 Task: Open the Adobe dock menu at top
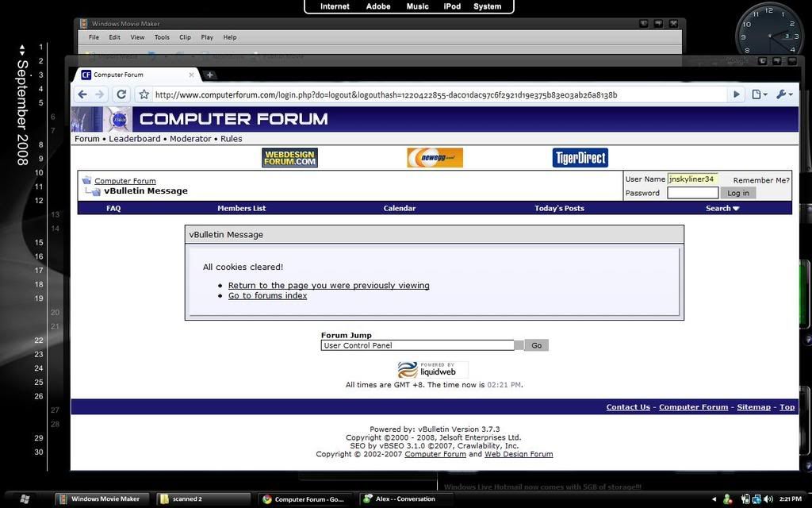[378, 6]
